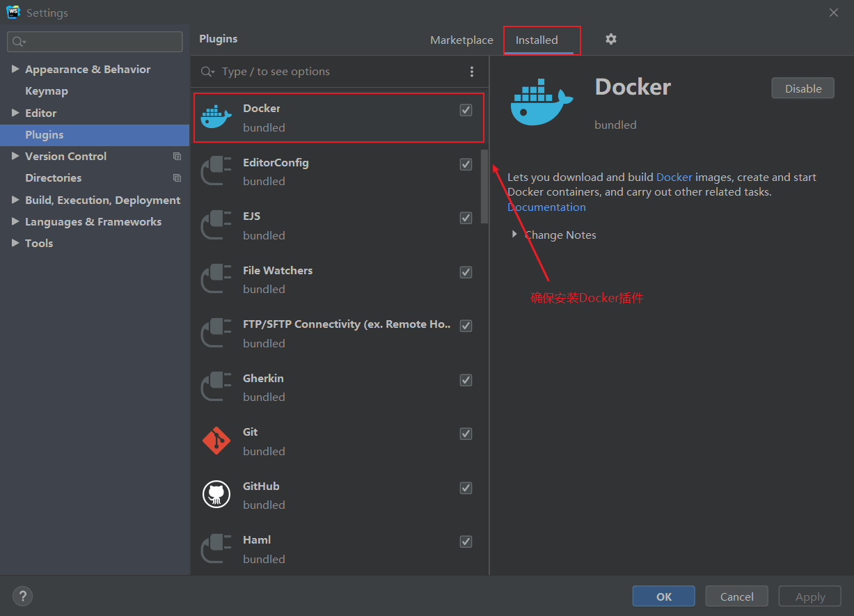The height and width of the screenshot is (616, 854).
Task: Switch to the Installed tab
Action: pyautogui.click(x=537, y=40)
